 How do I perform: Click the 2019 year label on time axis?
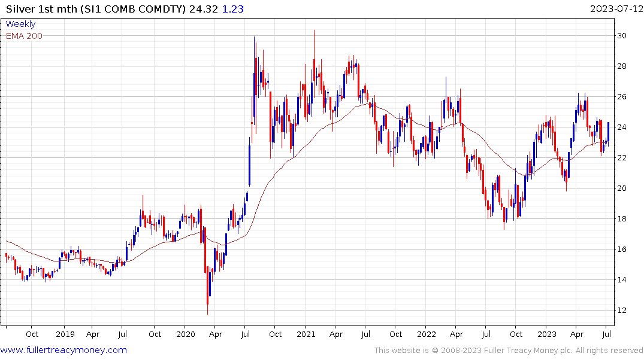65,334
